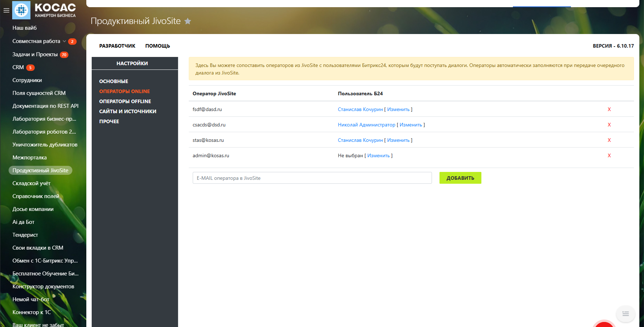Focus the E-MAIL оператора в JivoSite field
The width and height of the screenshot is (644, 327).
point(312,178)
